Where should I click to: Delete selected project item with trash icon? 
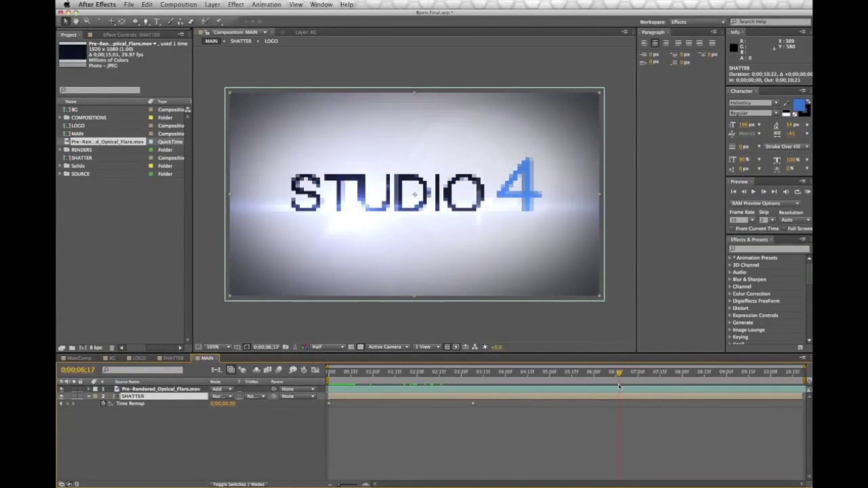112,348
